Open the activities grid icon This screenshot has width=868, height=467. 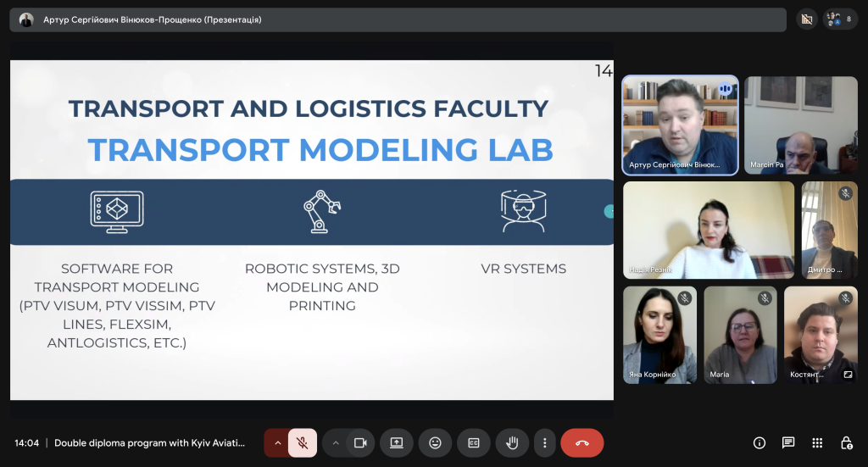817,442
